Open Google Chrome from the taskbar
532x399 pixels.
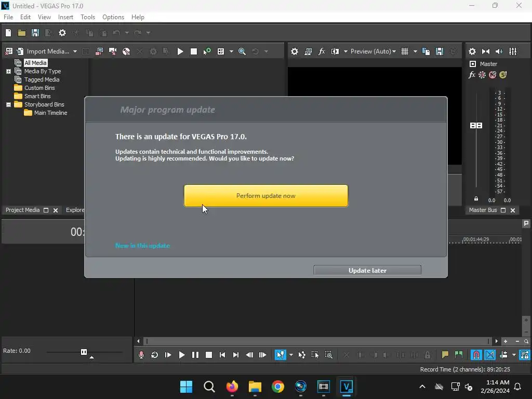(277, 387)
